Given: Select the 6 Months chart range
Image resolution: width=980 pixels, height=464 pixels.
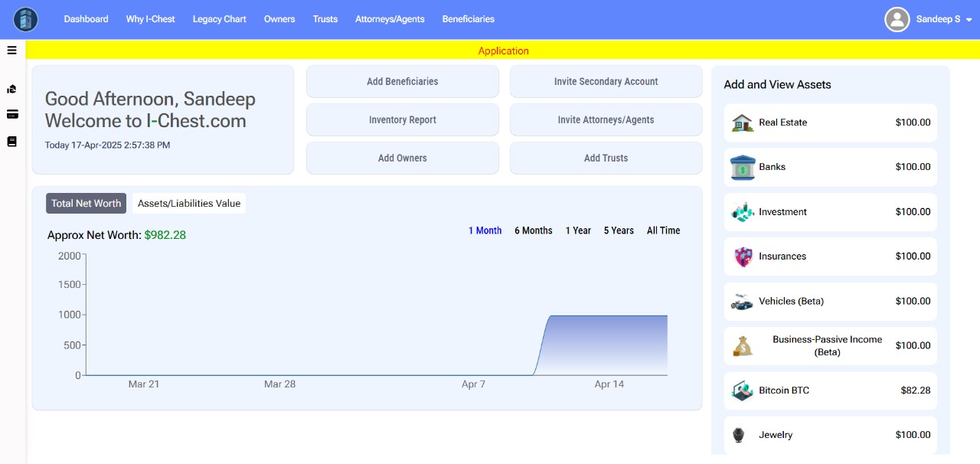Looking at the screenshot, I should [533, 230].
